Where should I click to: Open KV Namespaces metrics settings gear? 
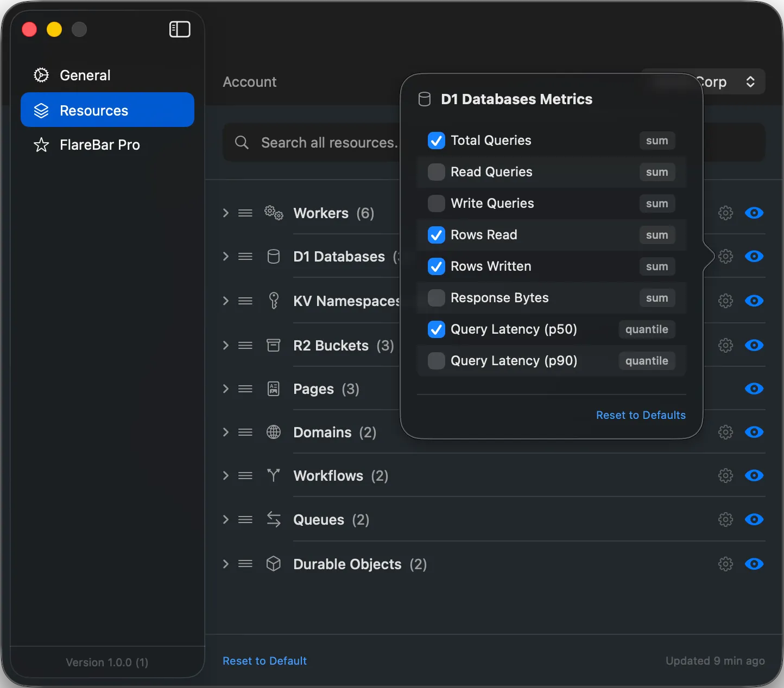coord(725,301)
